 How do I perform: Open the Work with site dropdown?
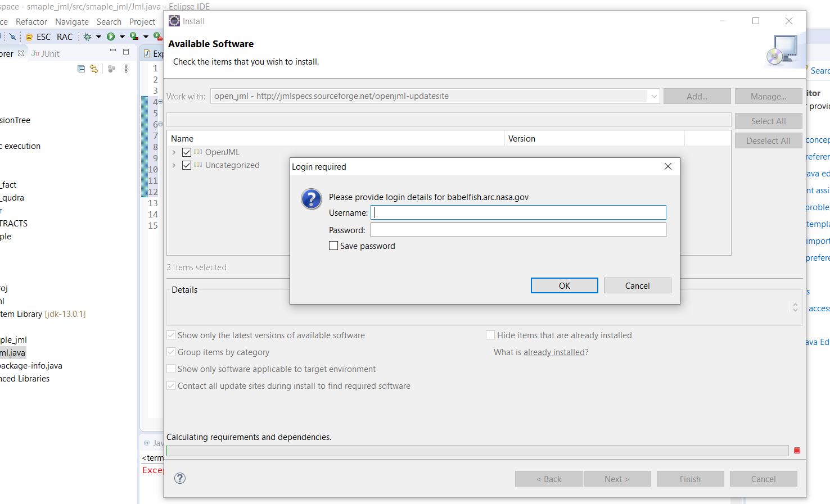[653, 96]
